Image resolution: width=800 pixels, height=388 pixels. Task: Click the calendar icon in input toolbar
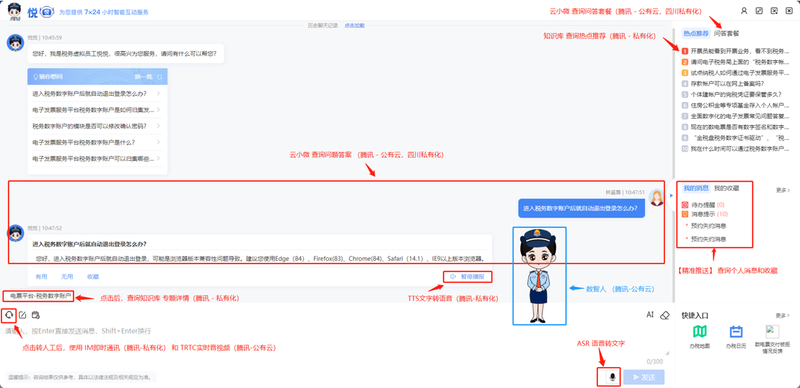pyautogui.click(x=36, y=315)
